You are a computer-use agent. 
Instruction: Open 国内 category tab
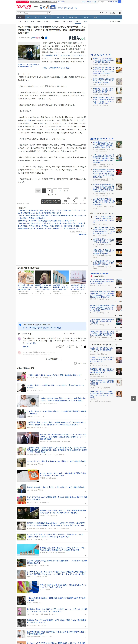click(26, 21)
